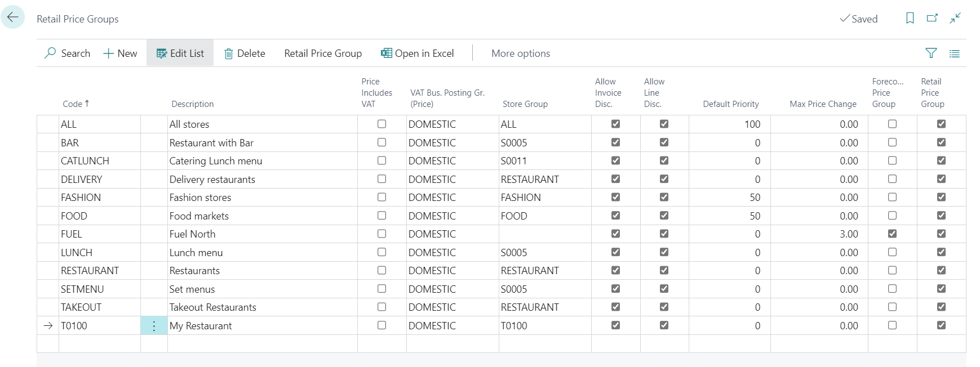980x367 pixels.
Task: Open the T0100 row actions menu
Action: tap(154, 326)
